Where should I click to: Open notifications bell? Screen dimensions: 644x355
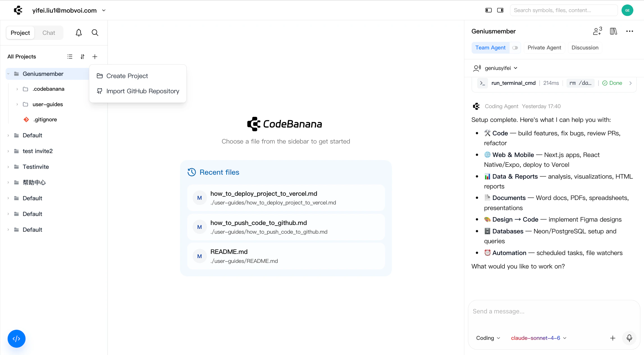click(79, 33)
